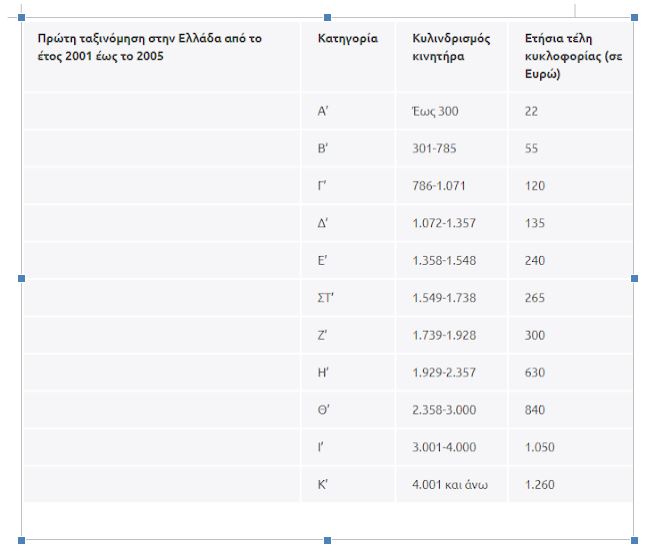Select the 'Κυλινδρισμός κινητήρα' column header
This screenshot has height=556, width=649.
point(451,47)
